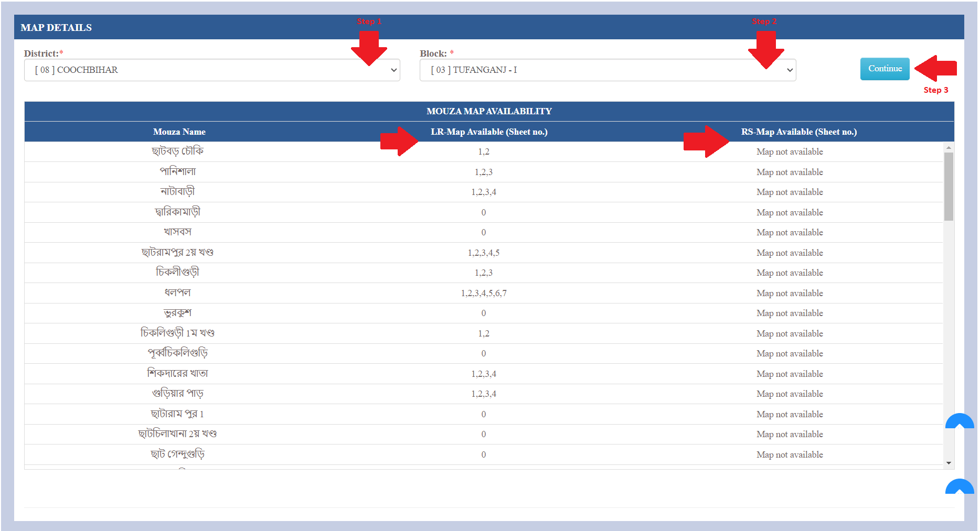Screen dimensions: 980x531
Task: Open the District dropdown showing COOCHBIHAR
Action: [212, 70]
